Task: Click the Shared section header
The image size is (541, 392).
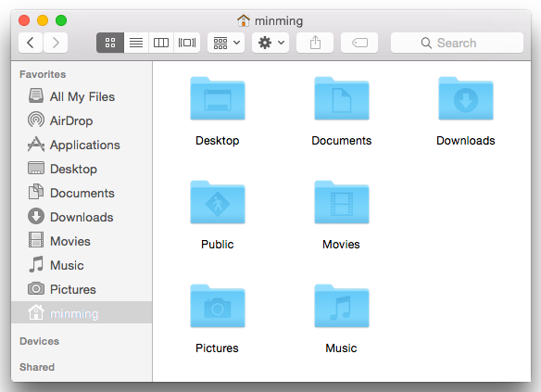Action: coord(37,367)
